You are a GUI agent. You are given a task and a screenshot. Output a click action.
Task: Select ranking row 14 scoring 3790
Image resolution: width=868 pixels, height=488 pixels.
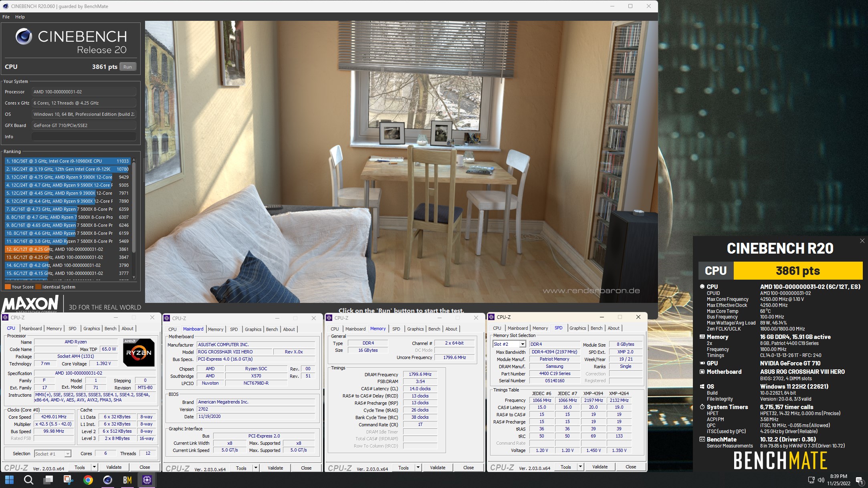pos(68,265)
